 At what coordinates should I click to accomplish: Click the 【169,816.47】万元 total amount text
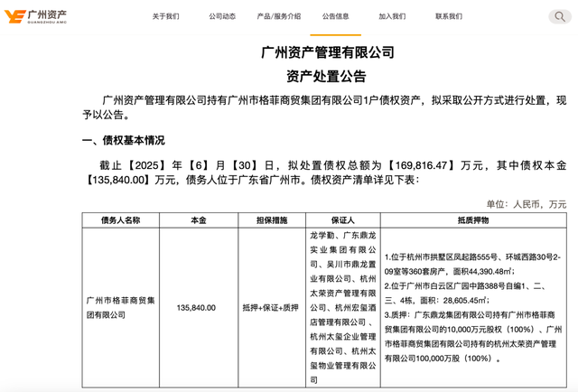coord(434,165)
